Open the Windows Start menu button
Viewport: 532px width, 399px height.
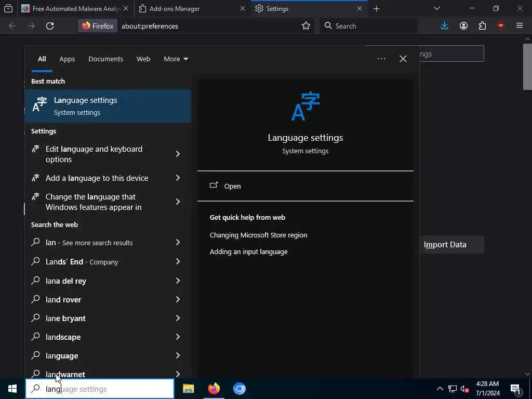pos(12,389)
